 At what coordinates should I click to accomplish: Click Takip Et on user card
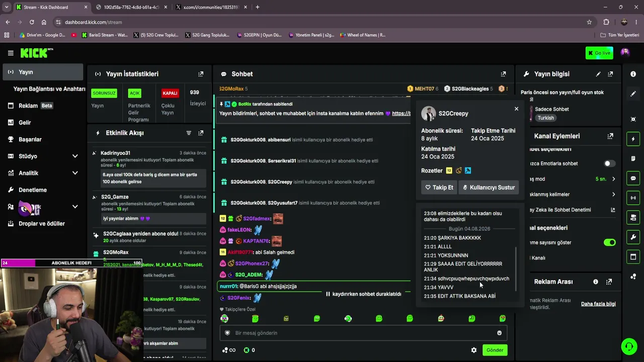[x=439, y=188]
